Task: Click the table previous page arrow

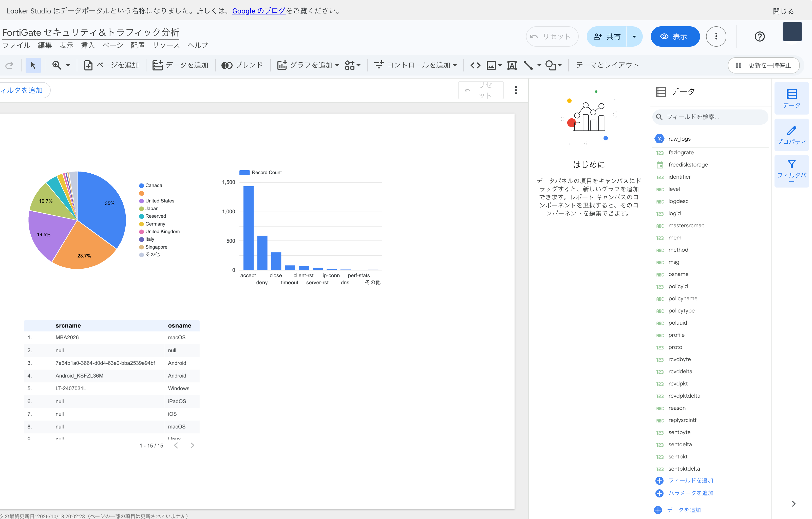Action: pyautogui.click(x=176, y=446)
